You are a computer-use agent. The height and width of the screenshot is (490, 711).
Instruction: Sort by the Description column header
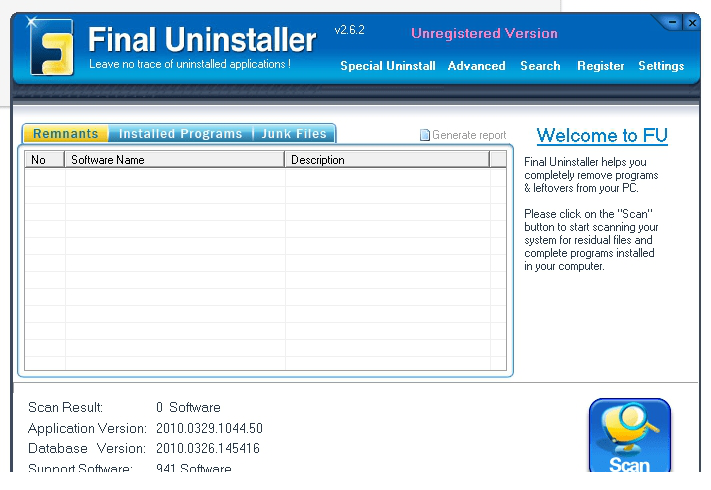tap(387, 160)
